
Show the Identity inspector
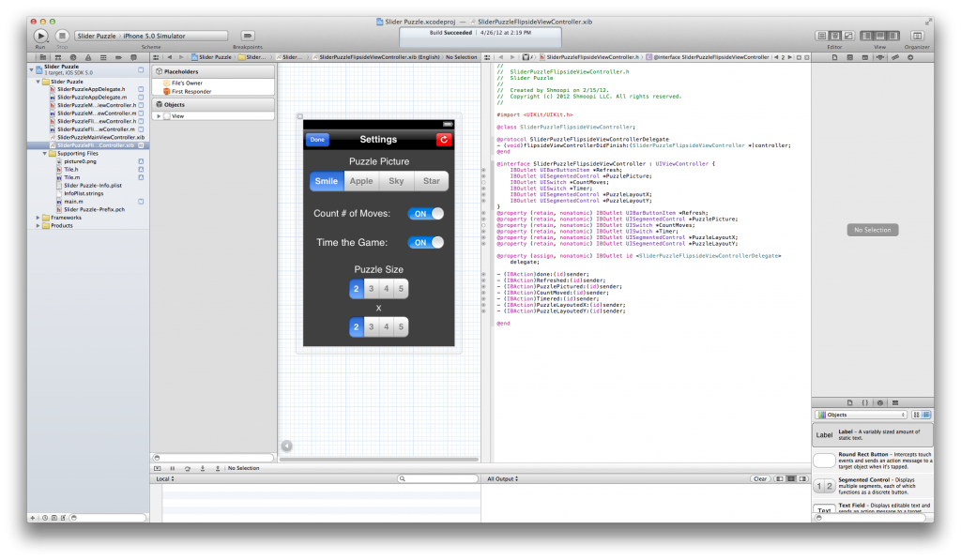pos(864,57)
